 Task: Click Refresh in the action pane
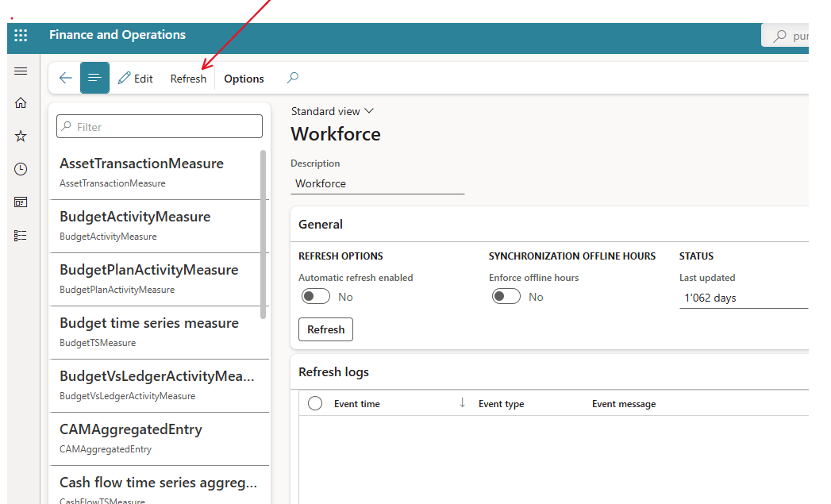(188, 79)
